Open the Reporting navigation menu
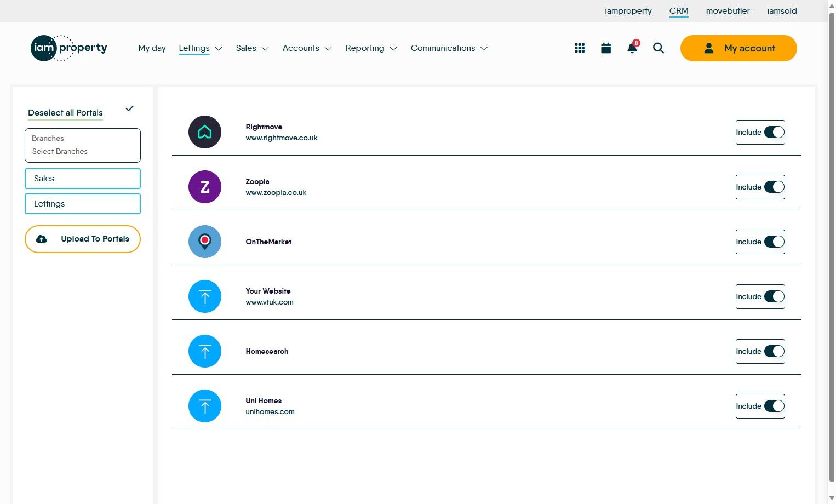Image resolution: width=836 pixels, height=504 pixels. tap(365, 48)
